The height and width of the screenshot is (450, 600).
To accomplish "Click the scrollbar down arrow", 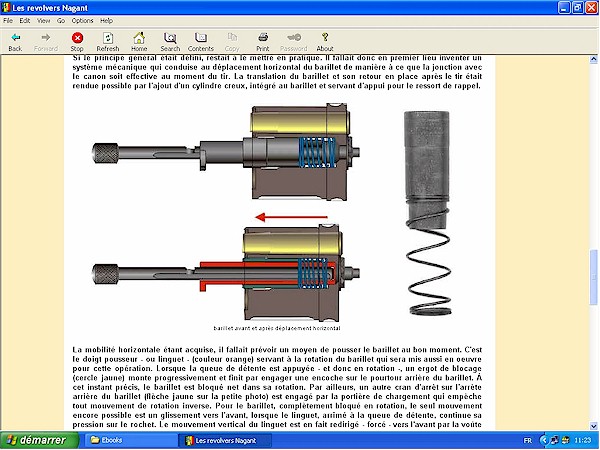I will click(593, 426).
